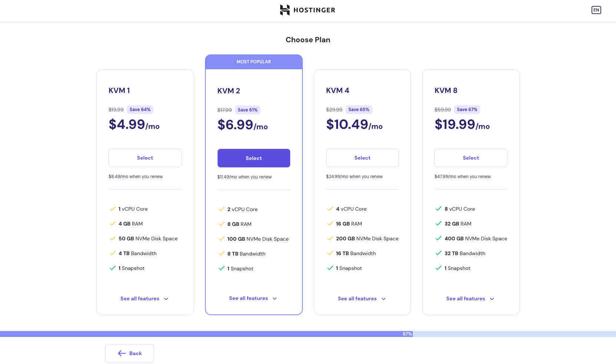Choose the KVM 4 plan Select button
Viewport: 616px width, 364px height.
pos(362,158)
